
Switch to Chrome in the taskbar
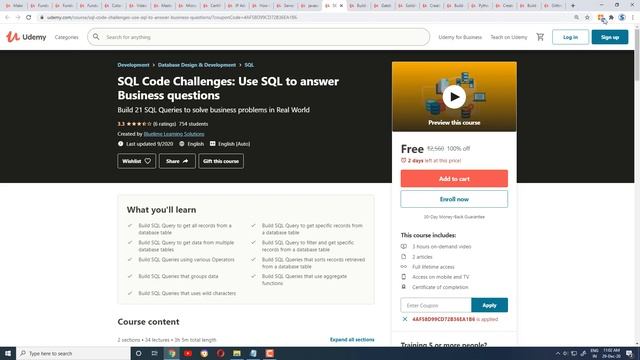172,353
